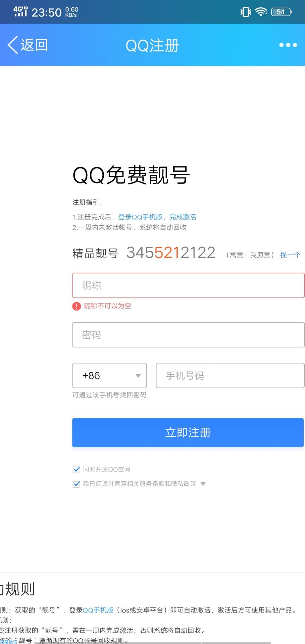Click 换一个 to change the number
Viewport: 305px width, 644px height.
point(290,255)
